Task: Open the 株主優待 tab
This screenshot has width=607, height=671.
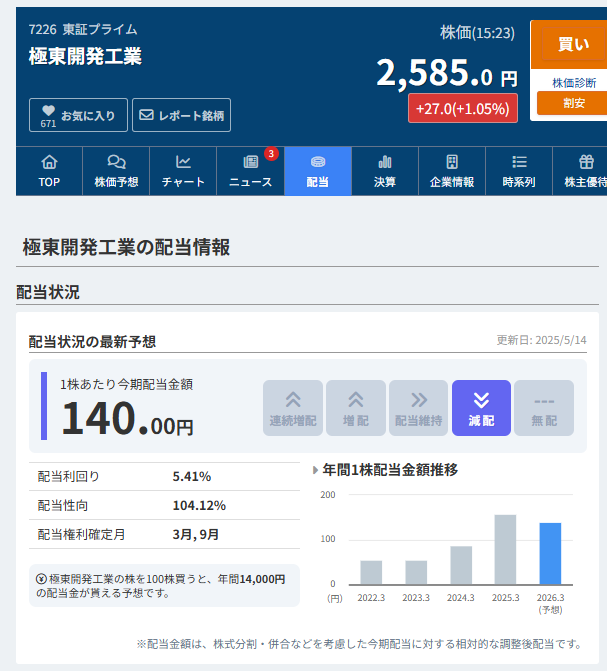Action: tap(580, 171)
